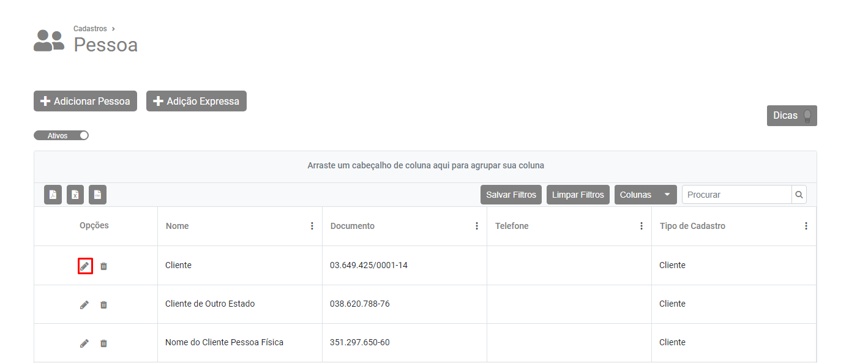Delete 'Cliente de Outro Estado' trash icon
The image size is (868, 363).
pyautogui.click(x=103, y=304)
